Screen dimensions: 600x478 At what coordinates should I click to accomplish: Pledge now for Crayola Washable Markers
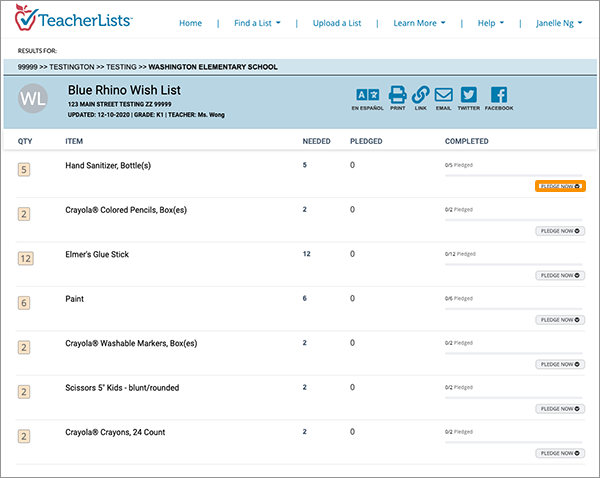tap(560, 364)
